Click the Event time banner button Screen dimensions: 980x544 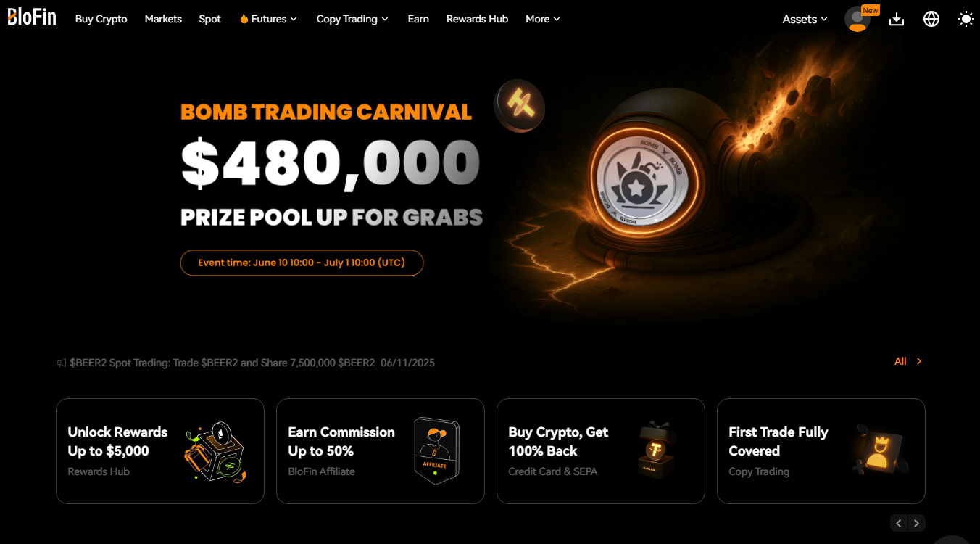302,263
